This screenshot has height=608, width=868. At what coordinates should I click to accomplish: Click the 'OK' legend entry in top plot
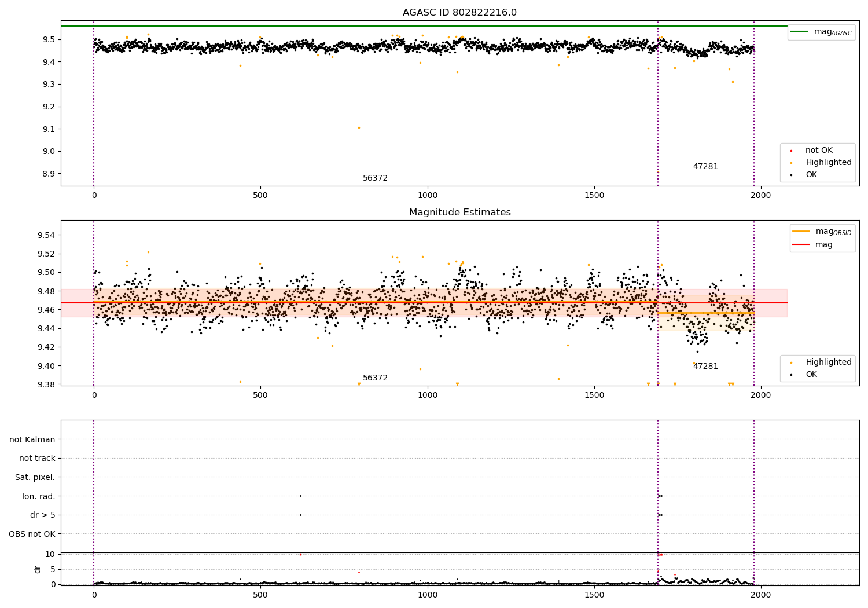coord(811,175)
